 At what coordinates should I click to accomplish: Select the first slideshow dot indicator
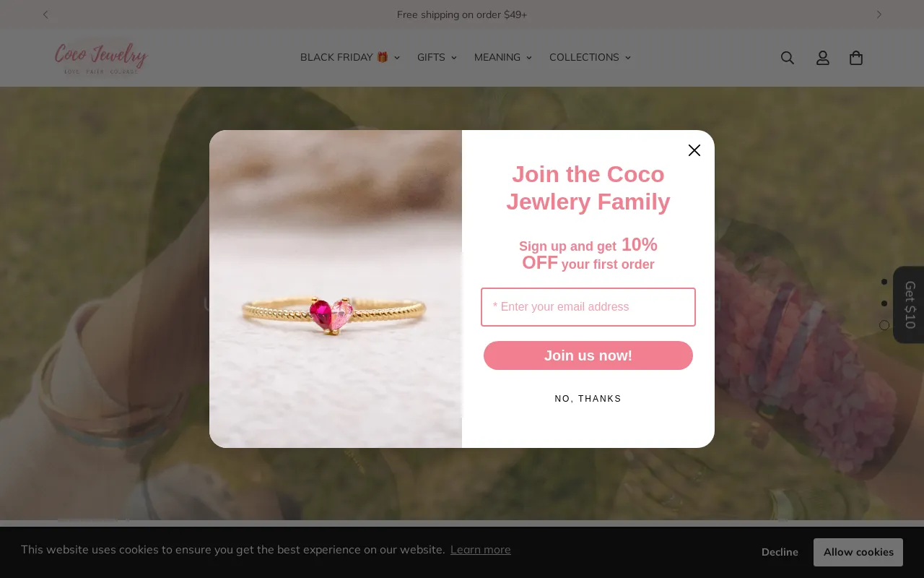pos(884,282)
